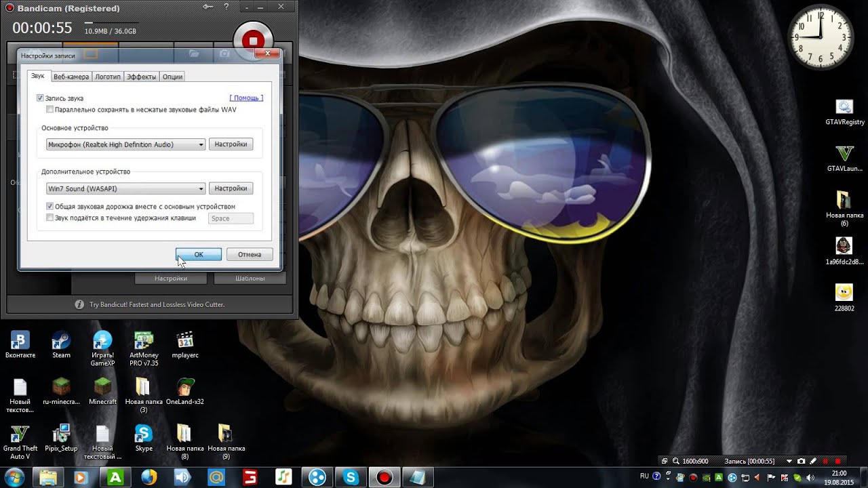Open the Вконтакте desktop shortcut
868x488 pixels.
(x=20, y=345)
